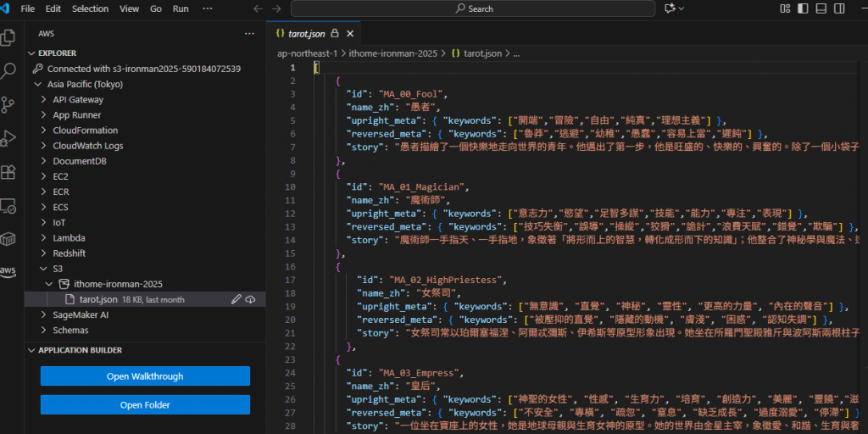The image size is (868, 434).
Task: Open the Selection menu
Action: (90, 8)
